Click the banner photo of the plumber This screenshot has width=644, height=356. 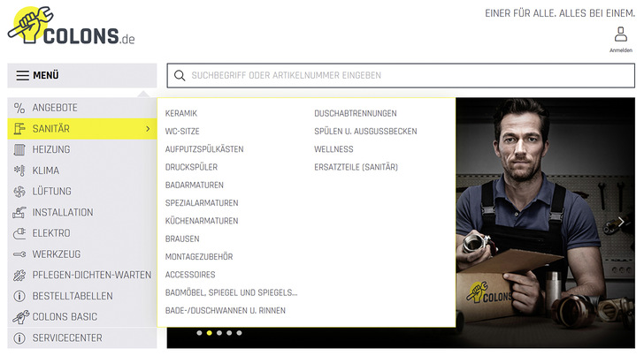tap(546, 223)
